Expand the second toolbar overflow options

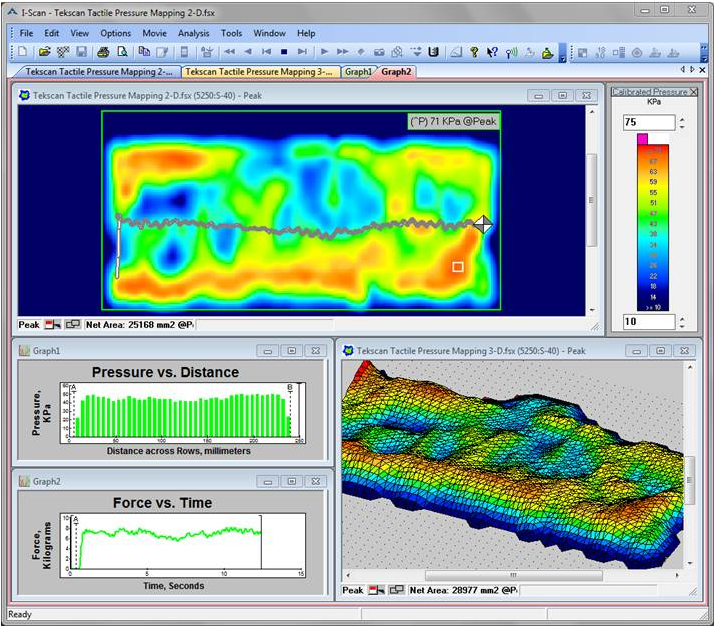[704, 53]
